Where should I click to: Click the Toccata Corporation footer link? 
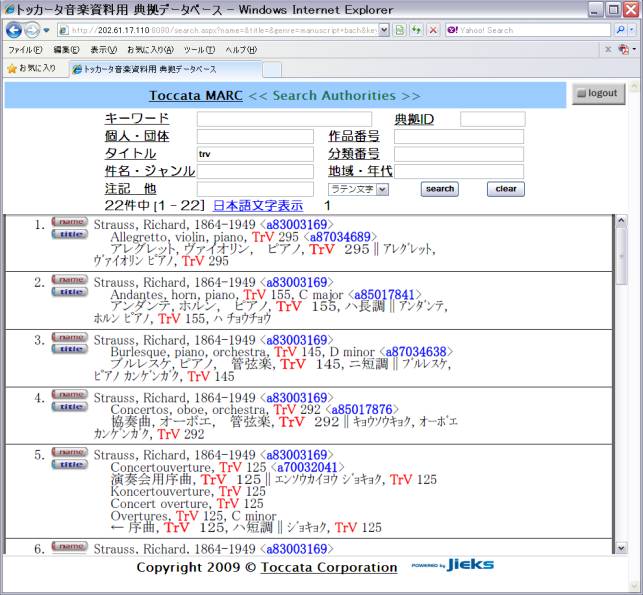coord(328,567)
